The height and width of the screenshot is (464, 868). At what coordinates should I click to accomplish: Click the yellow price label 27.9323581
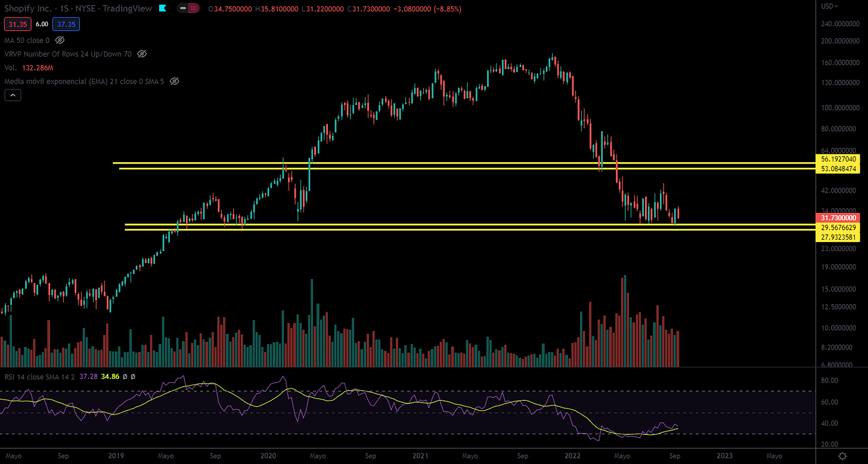pyautogui.click(x=839, y=237)
